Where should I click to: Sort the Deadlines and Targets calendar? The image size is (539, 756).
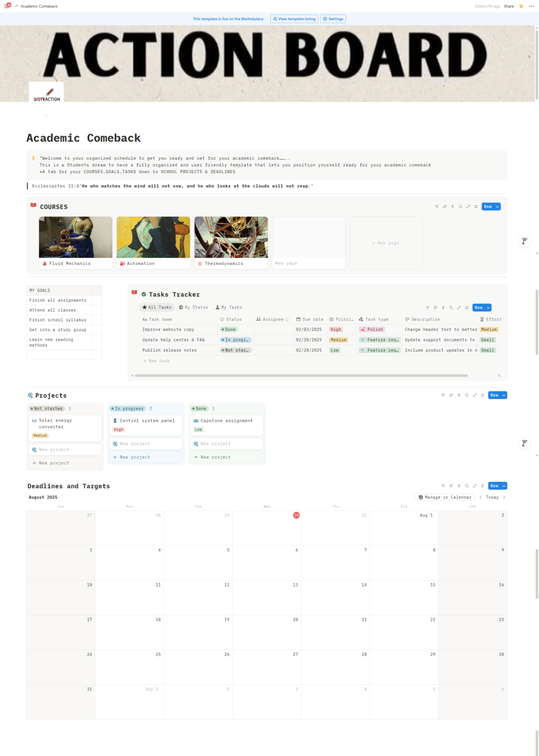pyautogui.click(x=451, y=486)
